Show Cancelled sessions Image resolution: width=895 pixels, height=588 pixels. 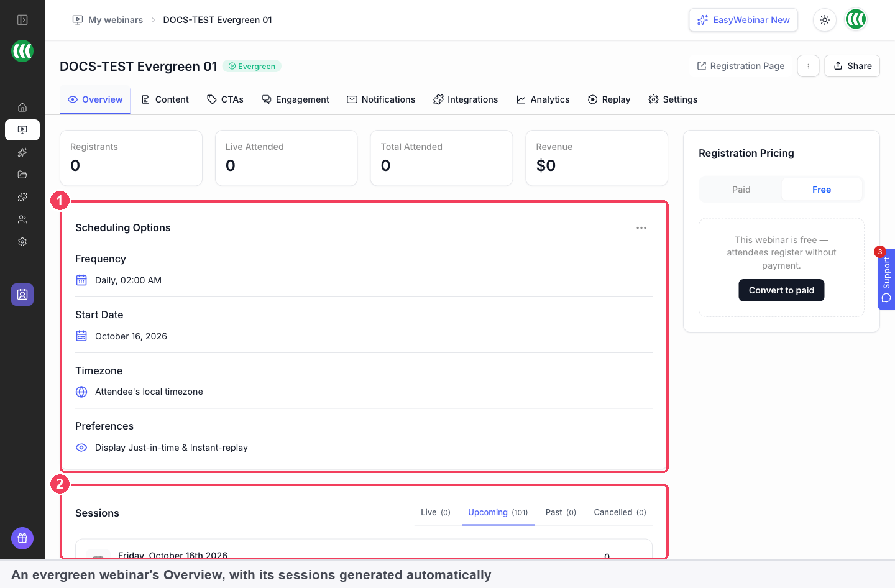coord(620,513)
